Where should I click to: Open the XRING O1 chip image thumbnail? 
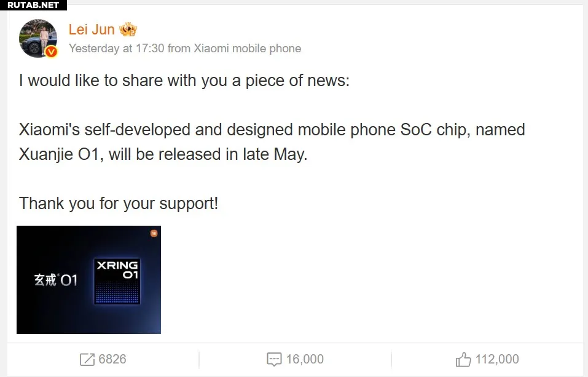click(x=88, y=280)
